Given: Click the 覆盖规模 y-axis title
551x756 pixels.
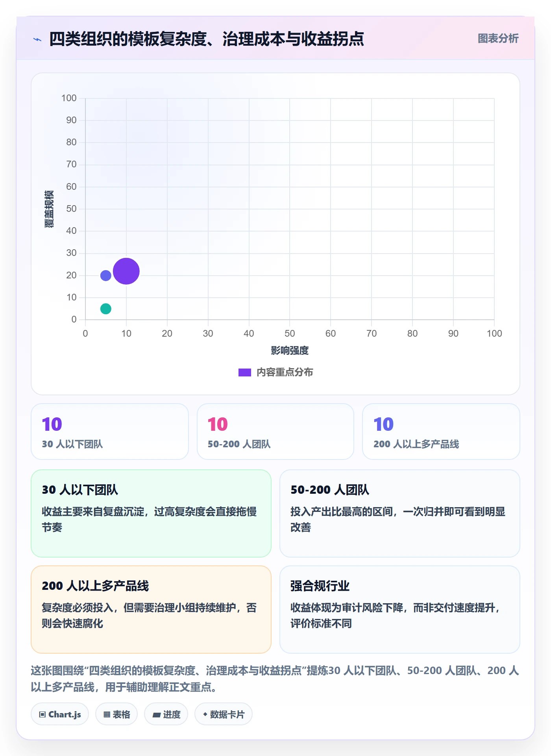Looking at the screenshot, I should (49, 209).
